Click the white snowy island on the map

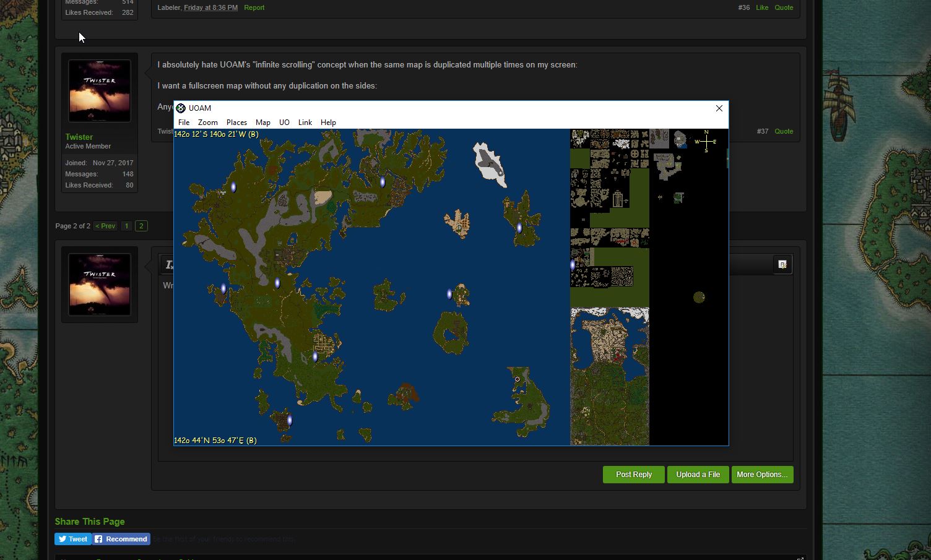[x=490, y=164]
